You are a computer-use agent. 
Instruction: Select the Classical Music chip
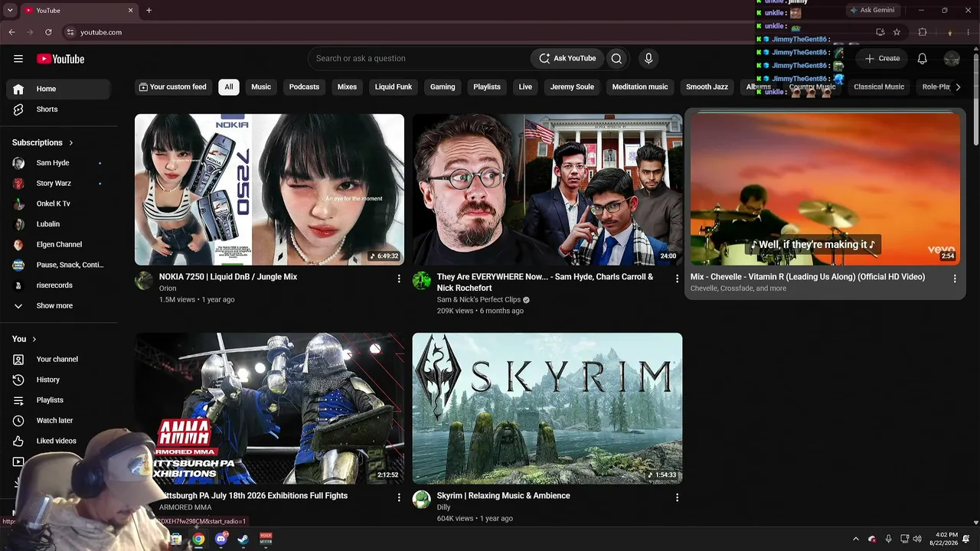(x=879, y=87)
